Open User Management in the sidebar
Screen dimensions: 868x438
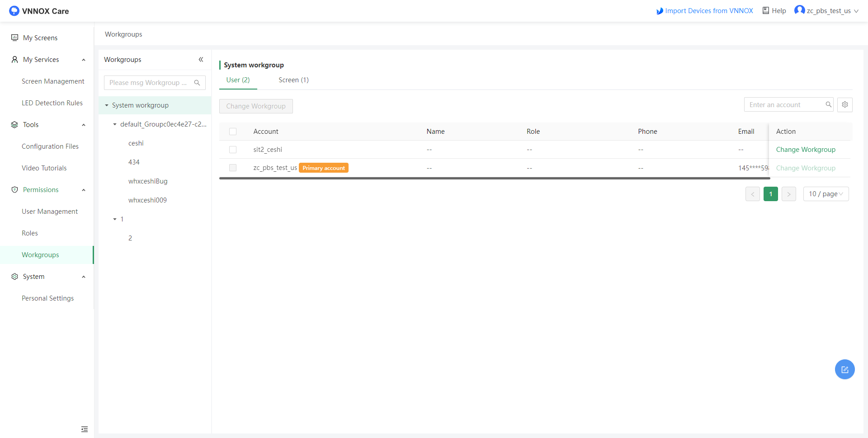[50, 212]
